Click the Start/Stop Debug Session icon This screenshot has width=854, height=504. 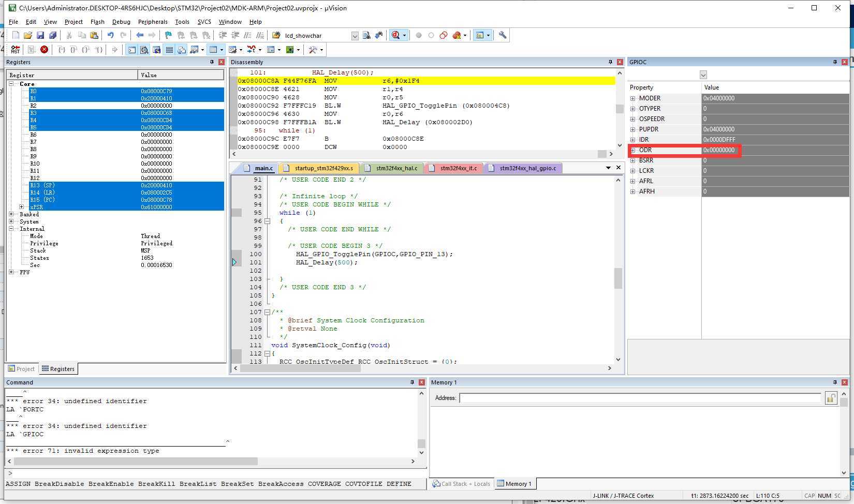coord(396,35)
